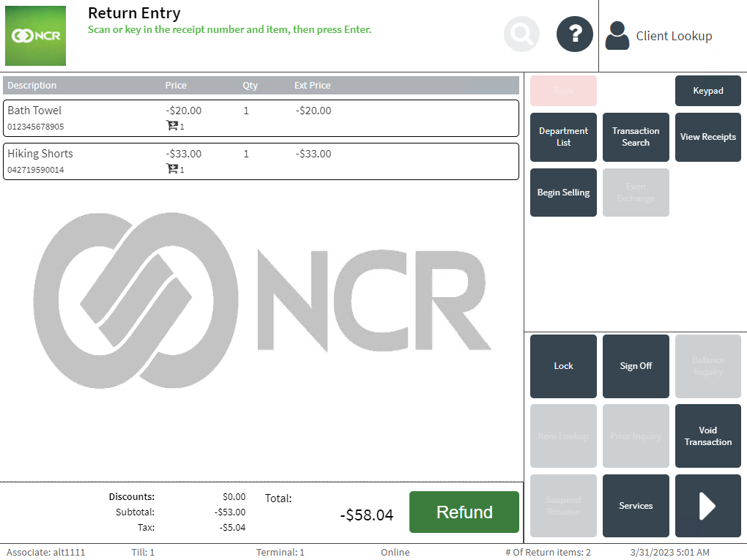Click the Item Lookup button
The height and width of the screenshot is (560, 747).
[x=564, y=436]
